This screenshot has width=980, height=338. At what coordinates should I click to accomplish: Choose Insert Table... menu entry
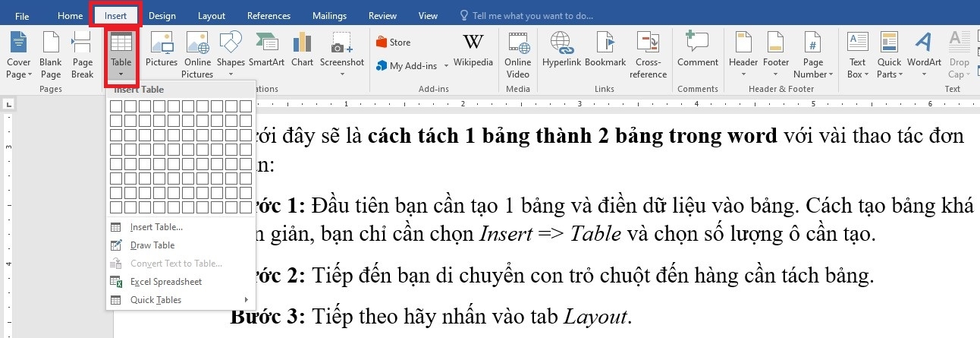pos(181,227)
